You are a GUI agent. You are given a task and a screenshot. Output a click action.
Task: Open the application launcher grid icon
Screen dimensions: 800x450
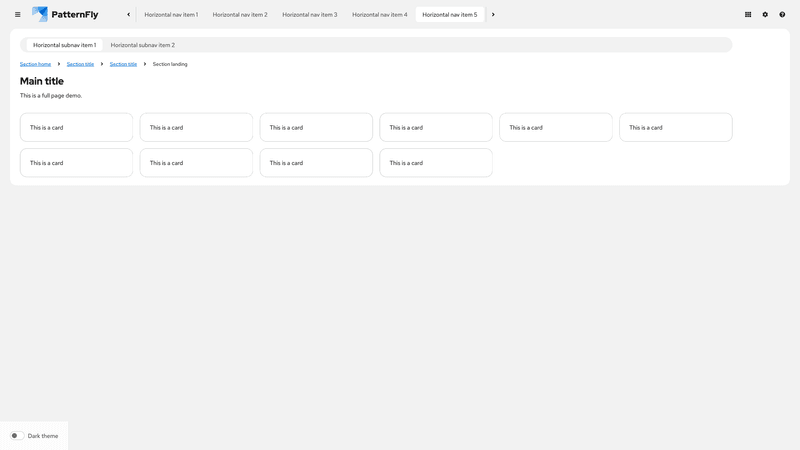pos(748,15)
